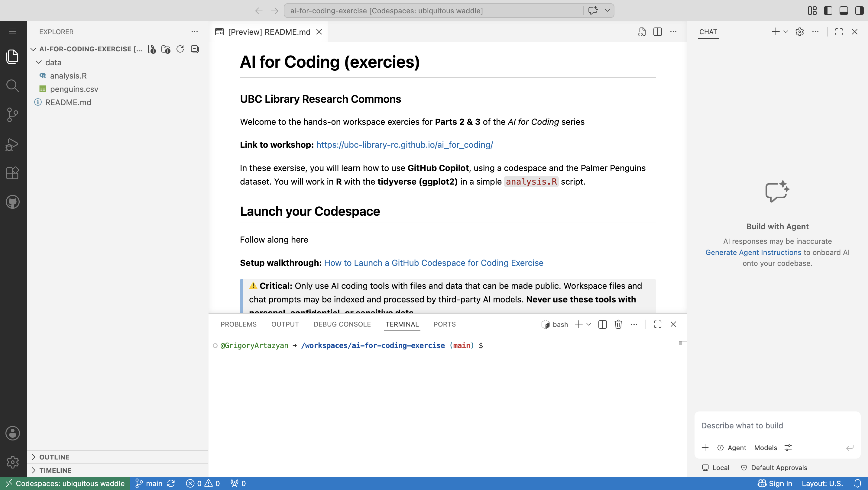Screen dimensions: 868x490
Task: Customize layout from title bar
Action: 812,11
